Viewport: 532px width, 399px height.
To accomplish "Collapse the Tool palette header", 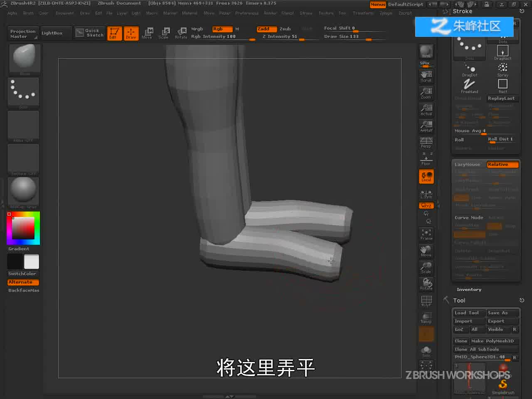I will tap(459, 300).
